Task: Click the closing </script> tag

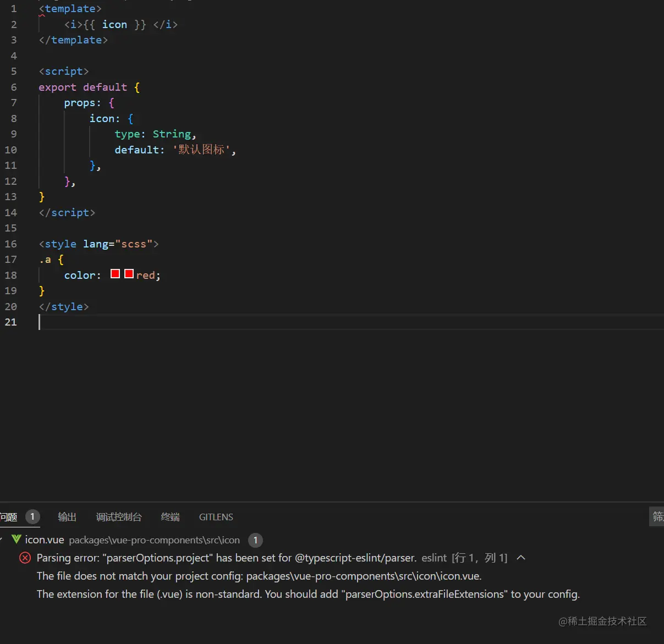Action: [x=67, y=212]
